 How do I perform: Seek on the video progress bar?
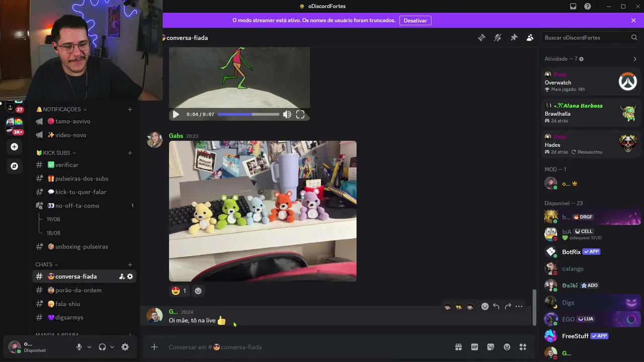pyautogui.click(x=249, y=115)
